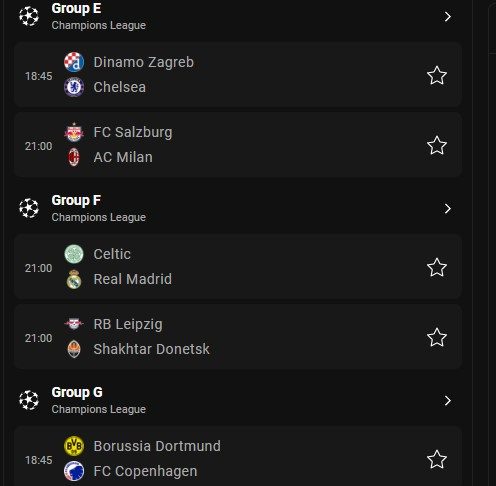Screen dimensions: 496x486
Task: Click the Chelsea club crest
Action: 74,87
